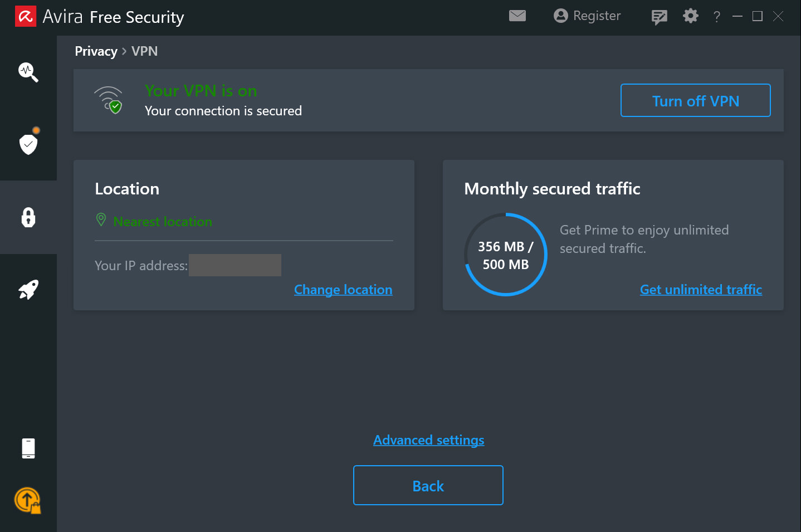Click Register to sign in
This screenshot has width=801, height=532.
coord(587,16)
